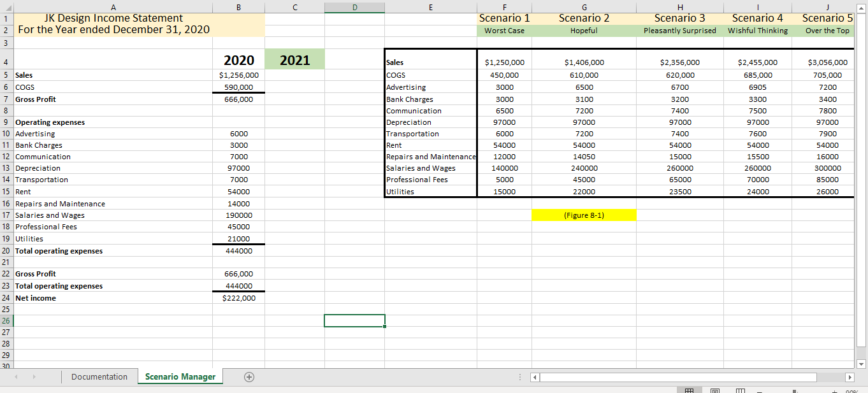Image resolution: width=868 pixels, height=393 pixels.
Task: Select column header D
Action: coord(354,7)
